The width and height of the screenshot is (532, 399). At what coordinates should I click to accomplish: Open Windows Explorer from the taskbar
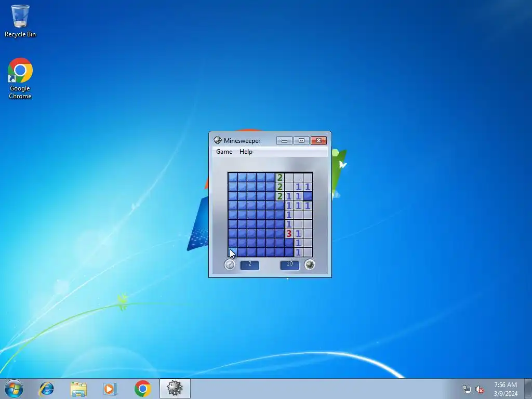(x=78, y=389)
